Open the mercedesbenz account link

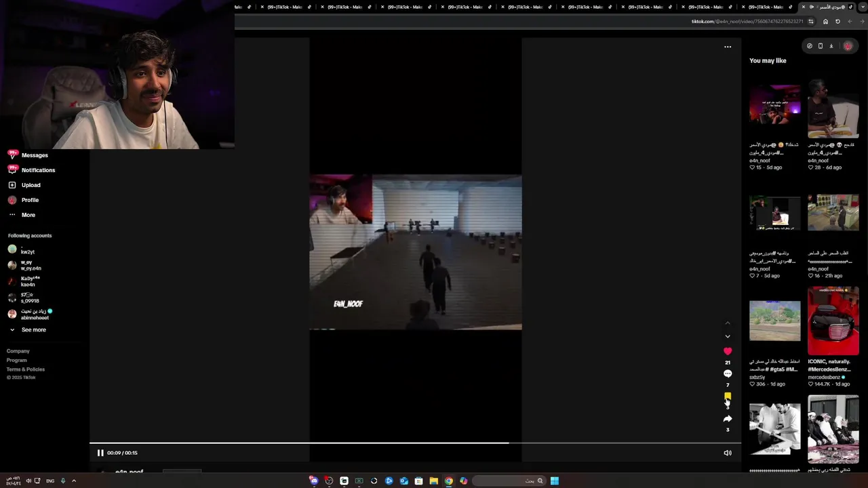[x=824, y=377]
